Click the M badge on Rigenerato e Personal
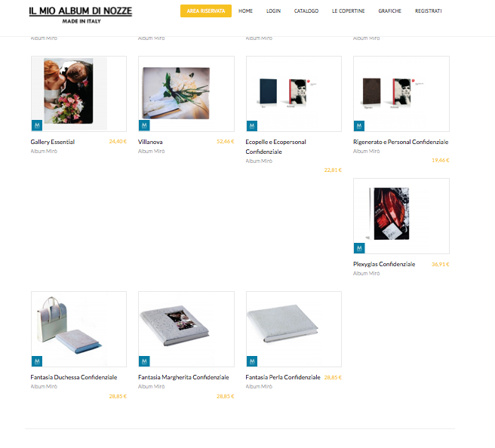This screenshot has height=448, width=495. [359, 125]
